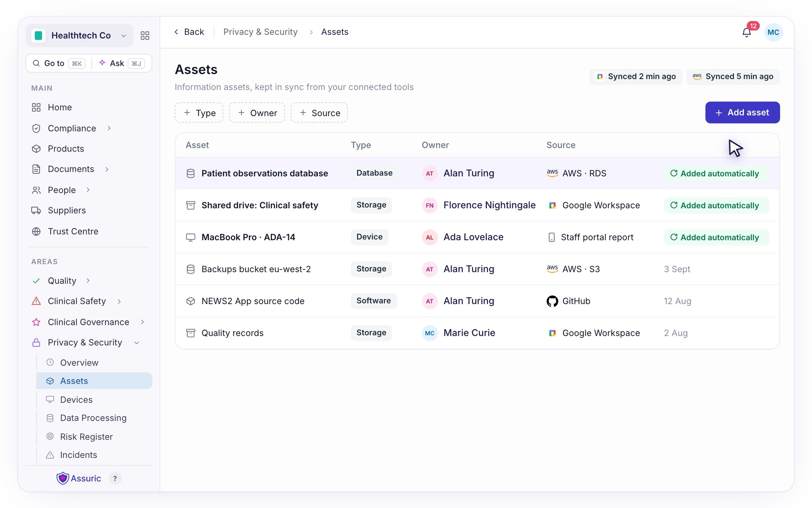812x508 pixels.
Task: Click the Suppliers truck icon
Action: coord(36,210)
